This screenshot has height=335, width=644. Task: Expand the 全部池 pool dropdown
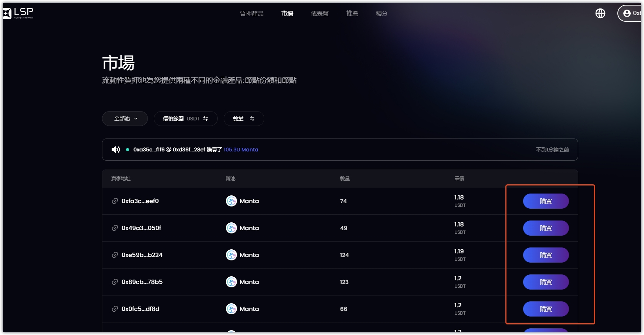click(125, 119)
